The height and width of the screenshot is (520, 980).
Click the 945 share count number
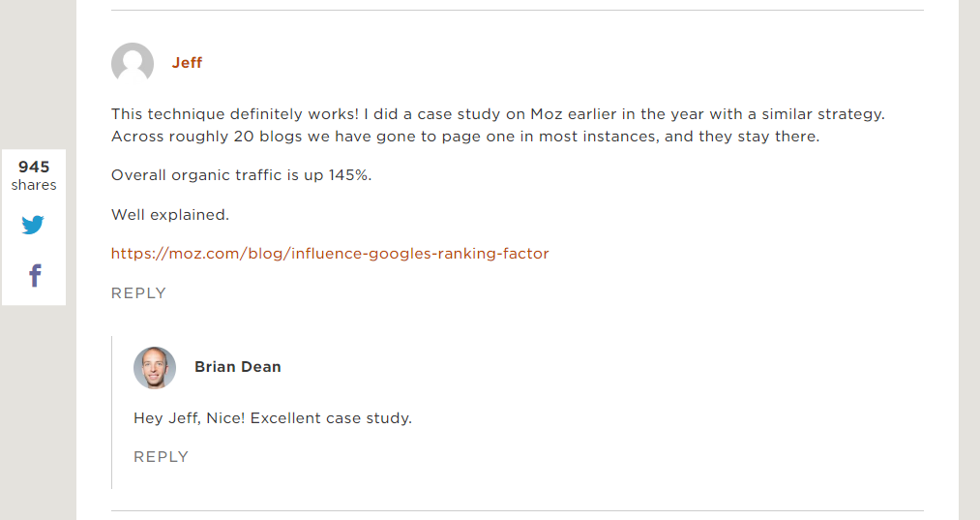click(x=34, y=167)
